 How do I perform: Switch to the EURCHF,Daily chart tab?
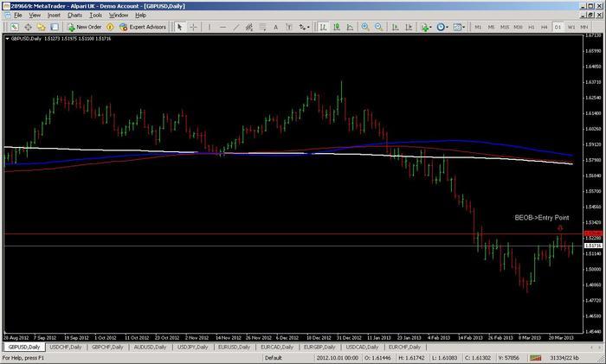pyautogui.click(x=404, y=347)
